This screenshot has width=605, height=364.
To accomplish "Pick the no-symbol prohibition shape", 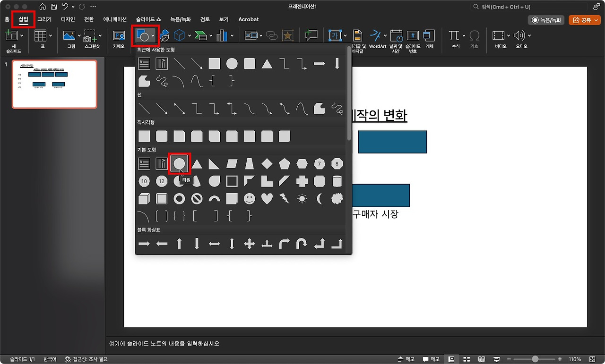I will pyautogui.click(x=197, y=199).
